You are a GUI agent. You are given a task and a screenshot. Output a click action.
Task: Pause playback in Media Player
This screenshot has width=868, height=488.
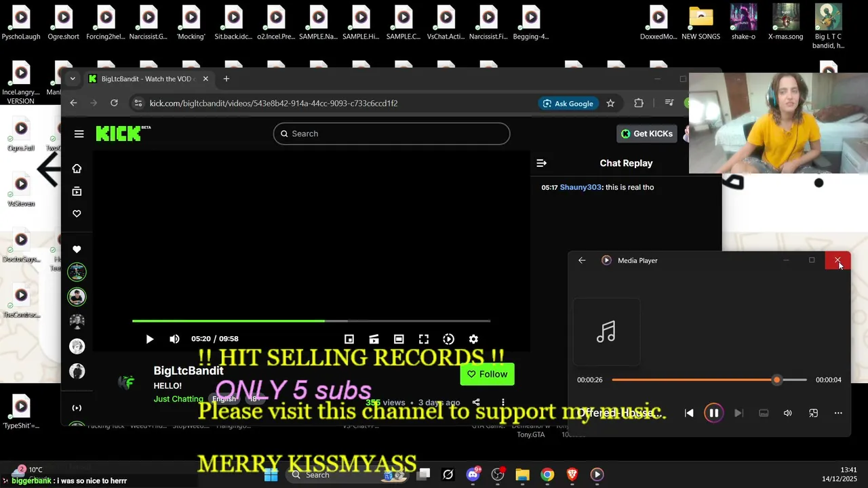713,413
